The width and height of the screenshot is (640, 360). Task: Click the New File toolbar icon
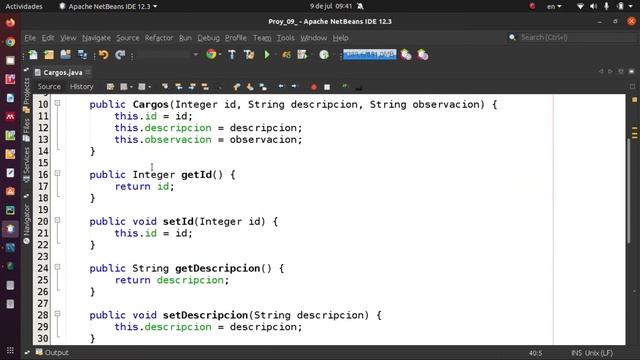(33, 55)
